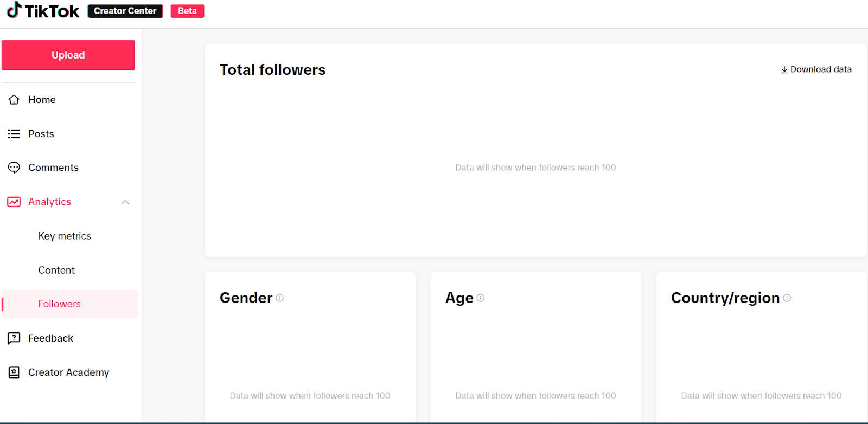Click the Feedback question mark icon
The image size is (868, 424).
(14, 338)
